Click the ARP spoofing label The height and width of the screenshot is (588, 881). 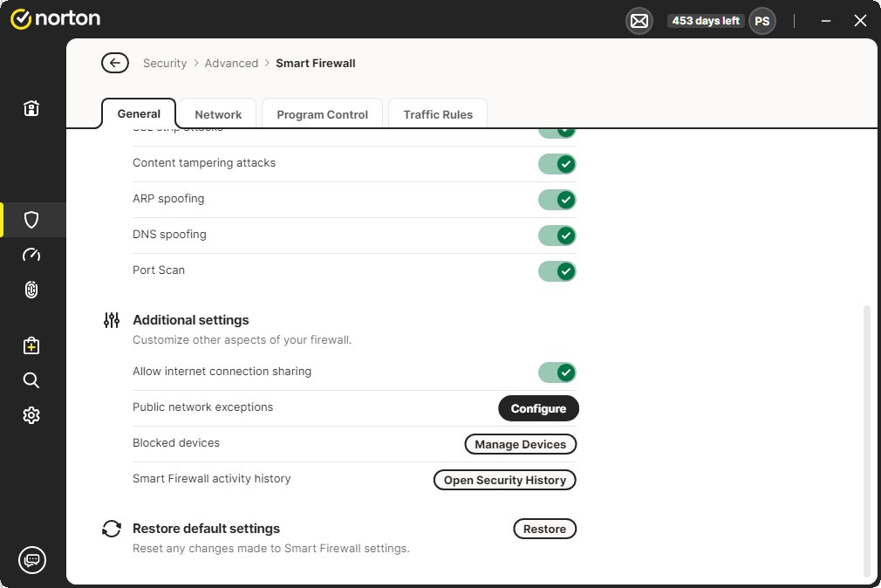[168, 198]
